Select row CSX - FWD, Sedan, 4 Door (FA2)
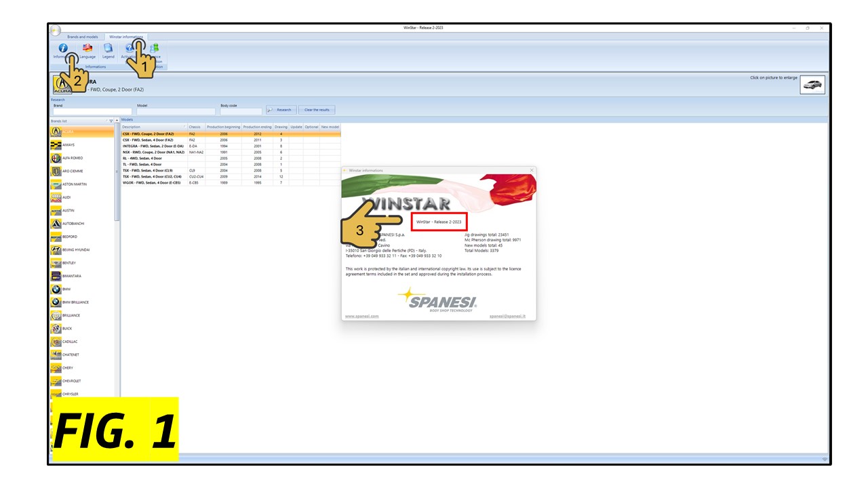This screenshot has width=868, height=488. point(231,140)
